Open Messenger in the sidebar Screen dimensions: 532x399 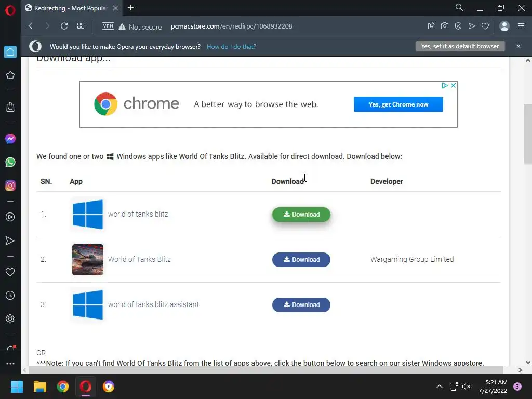point(10,139)
